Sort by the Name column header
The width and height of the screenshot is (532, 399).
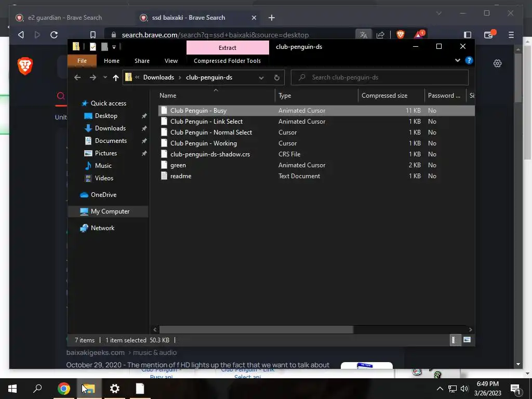(216, 96)
